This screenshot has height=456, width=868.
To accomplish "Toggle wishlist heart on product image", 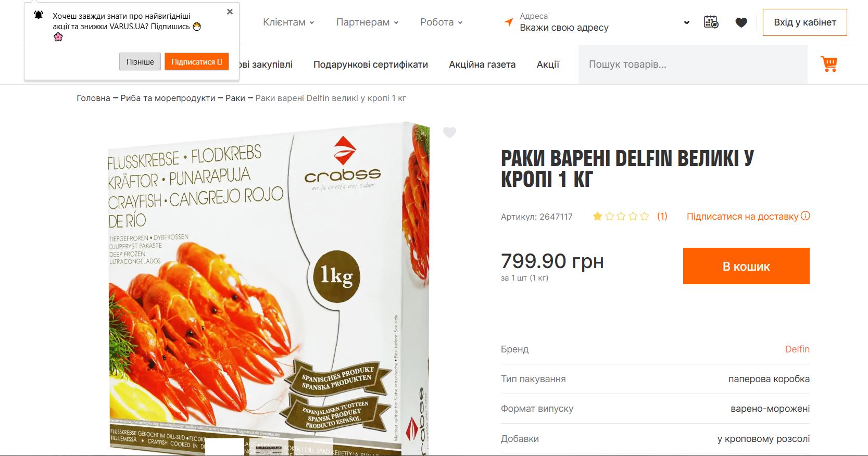I will (x=449, y=133).
